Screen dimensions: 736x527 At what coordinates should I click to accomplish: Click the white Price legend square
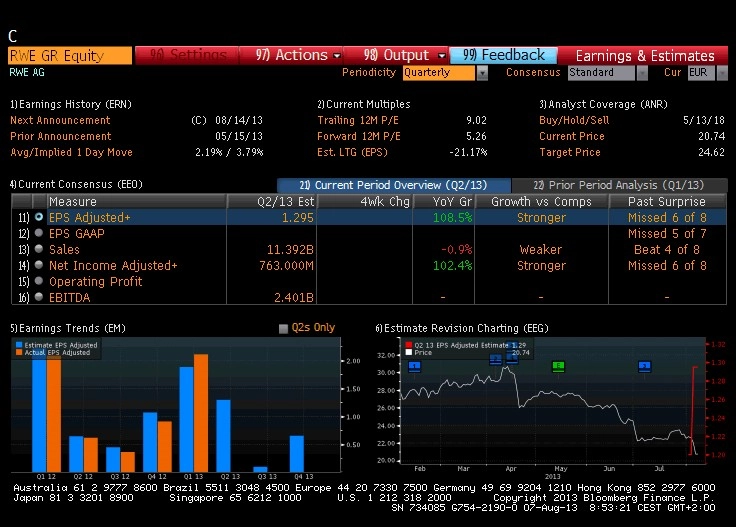point(409,352)
